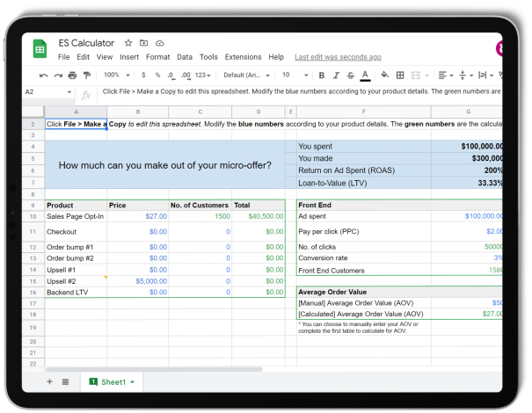Open the Data menu

185,57
